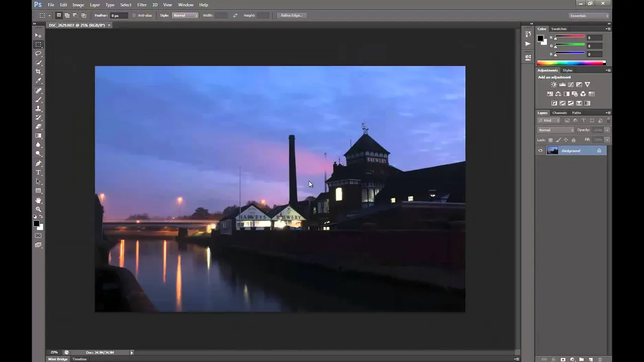Toggle Add to selection mode

coord(67,16)
